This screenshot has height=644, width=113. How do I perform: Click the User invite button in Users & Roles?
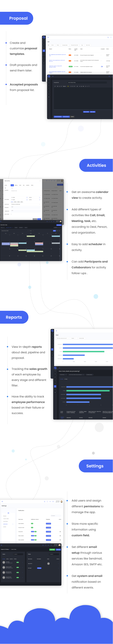pyautogui.click(x=52, y=550)
